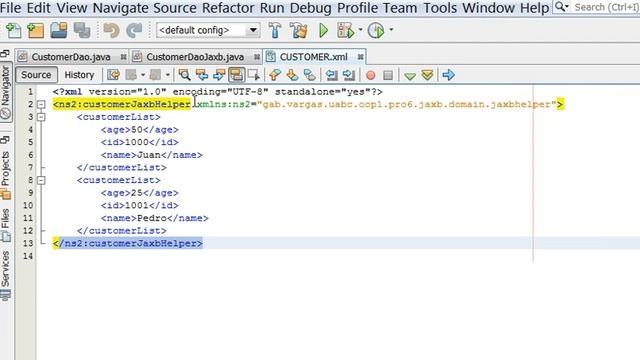Run the project with green play icon
Image resolution: width=640 pixels, height=360 pixels.
[323, 30]
